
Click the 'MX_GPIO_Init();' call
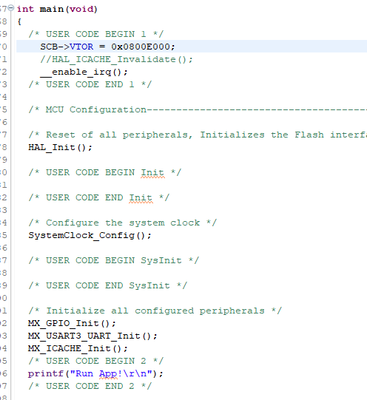[x=72, y=323]
